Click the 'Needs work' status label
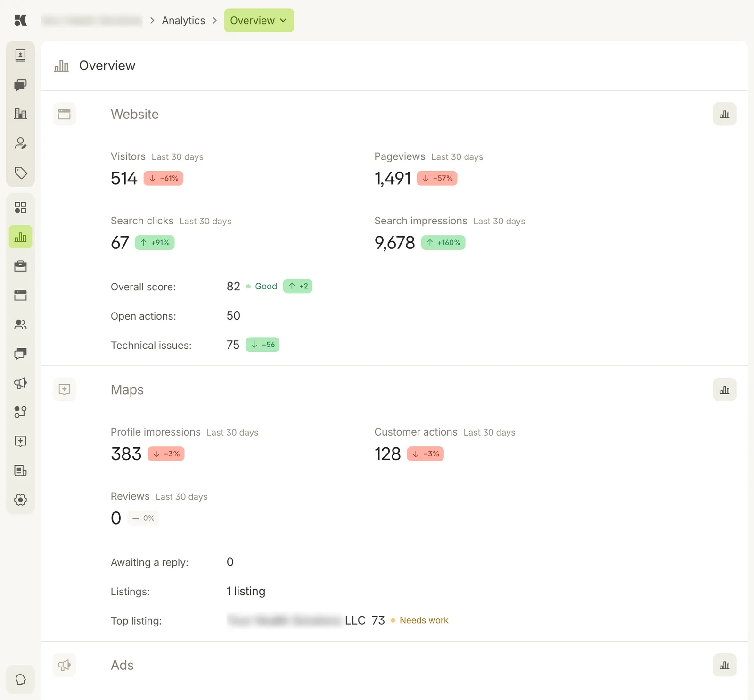754x700 pixels. coord(424,620)
